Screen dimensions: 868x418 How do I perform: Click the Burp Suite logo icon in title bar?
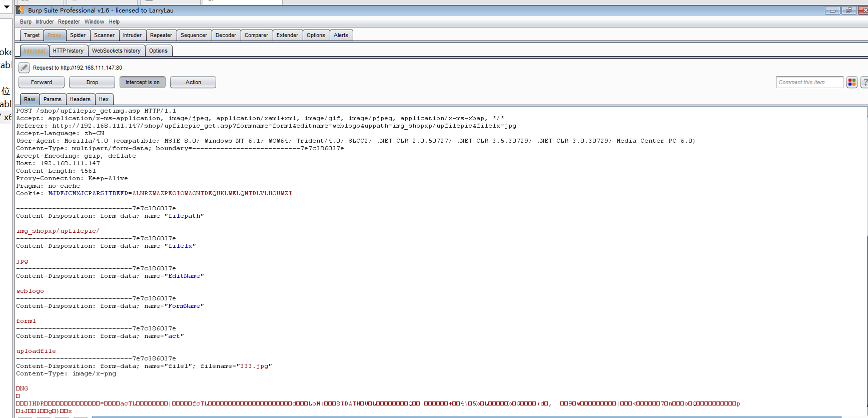(x=21, y=10)
